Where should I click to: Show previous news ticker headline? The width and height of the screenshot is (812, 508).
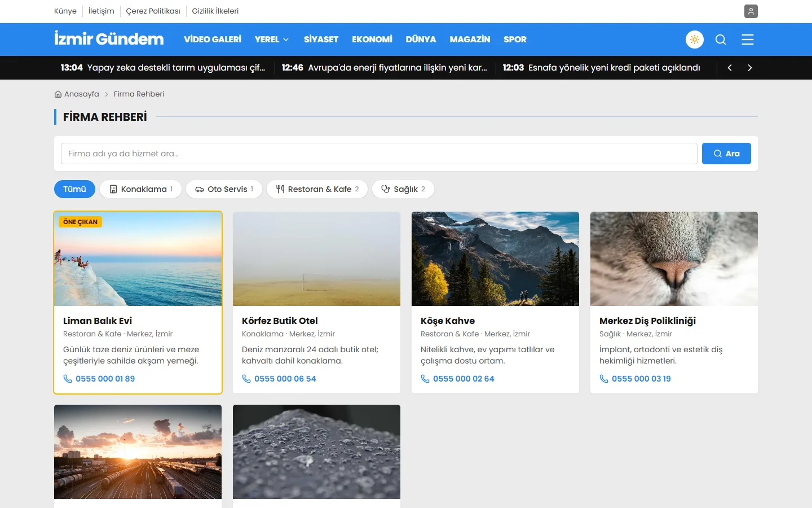click(730, 68)
